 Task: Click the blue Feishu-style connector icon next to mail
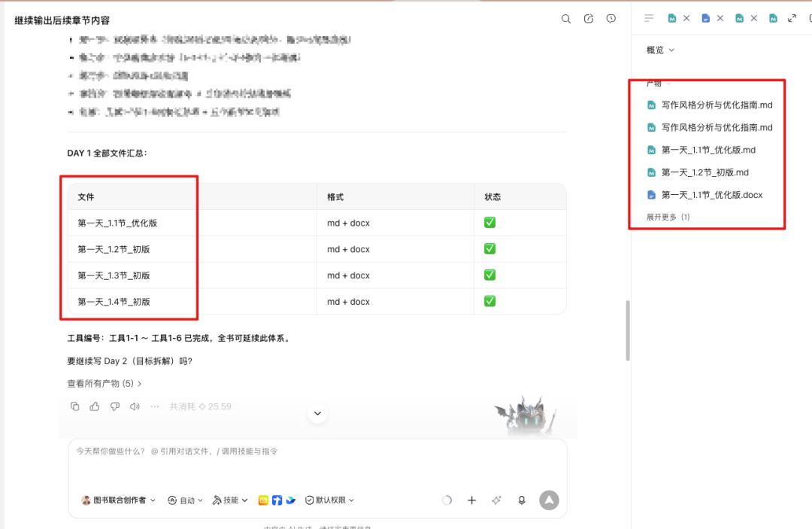(277, 500)
